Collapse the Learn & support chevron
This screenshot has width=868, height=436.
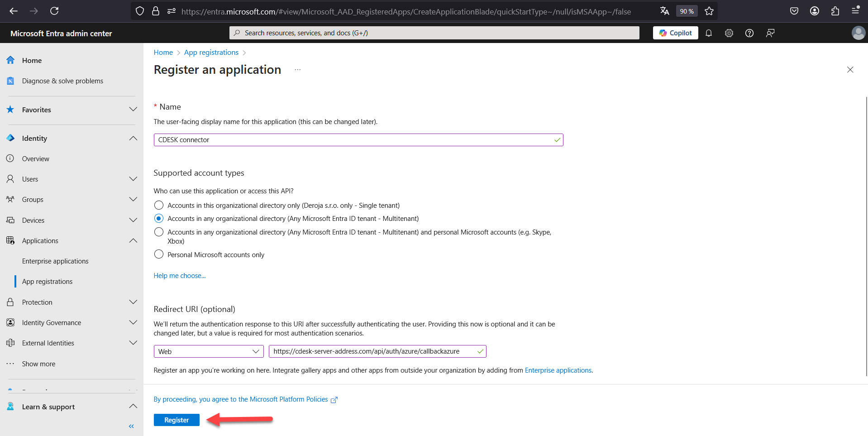coord(133,406)
